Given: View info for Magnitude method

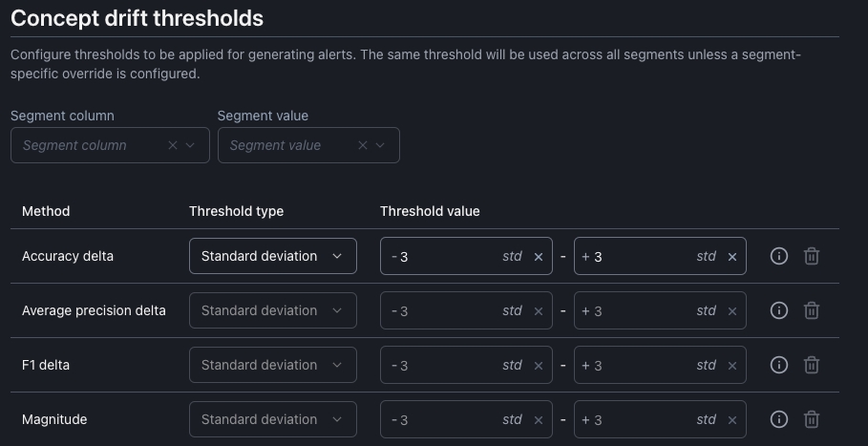Looking at the screenshot, I should pos(778,419).
